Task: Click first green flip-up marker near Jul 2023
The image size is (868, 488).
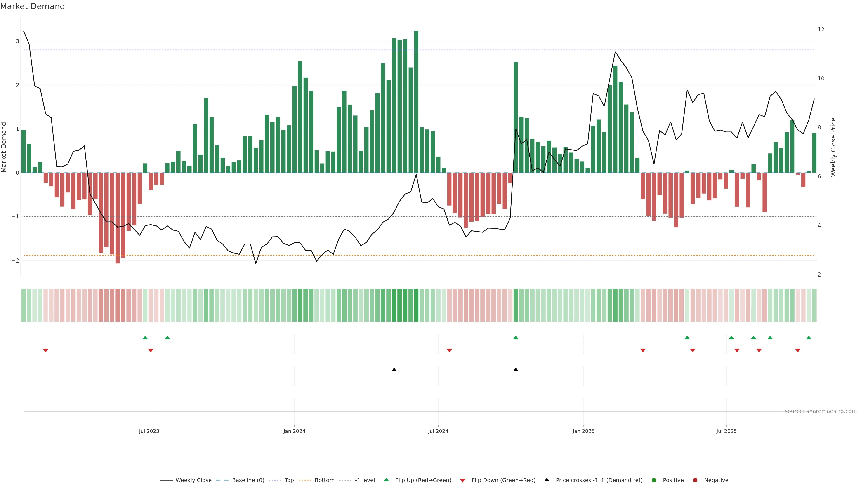Action: pyautogui.click(x=145, y=338)
